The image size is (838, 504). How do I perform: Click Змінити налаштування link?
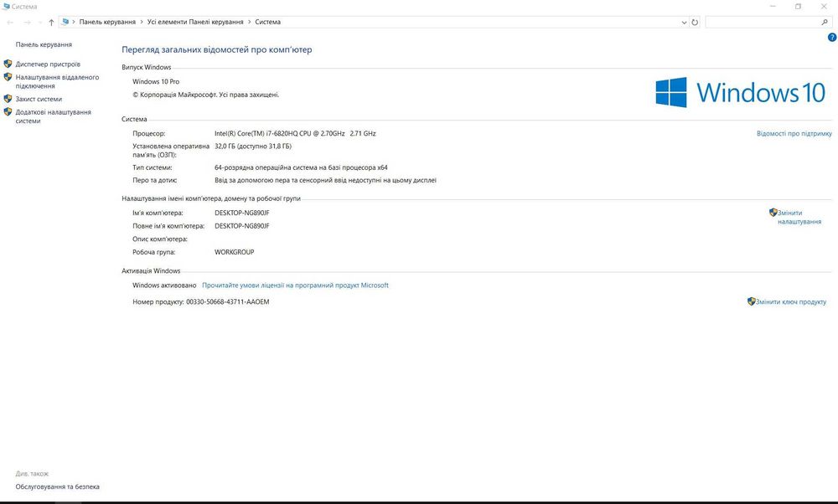[x=799, y=217]
